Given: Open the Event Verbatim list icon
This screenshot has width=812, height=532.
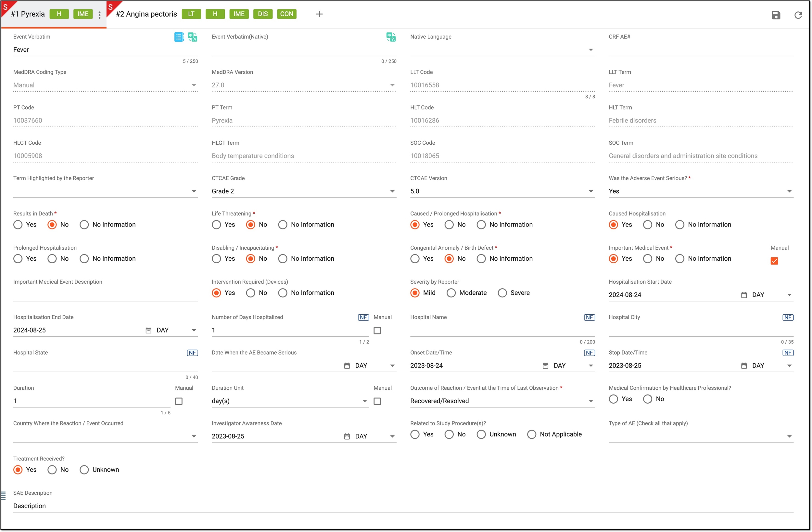Looking at the screenshot, I should click(x=179, y=37).
